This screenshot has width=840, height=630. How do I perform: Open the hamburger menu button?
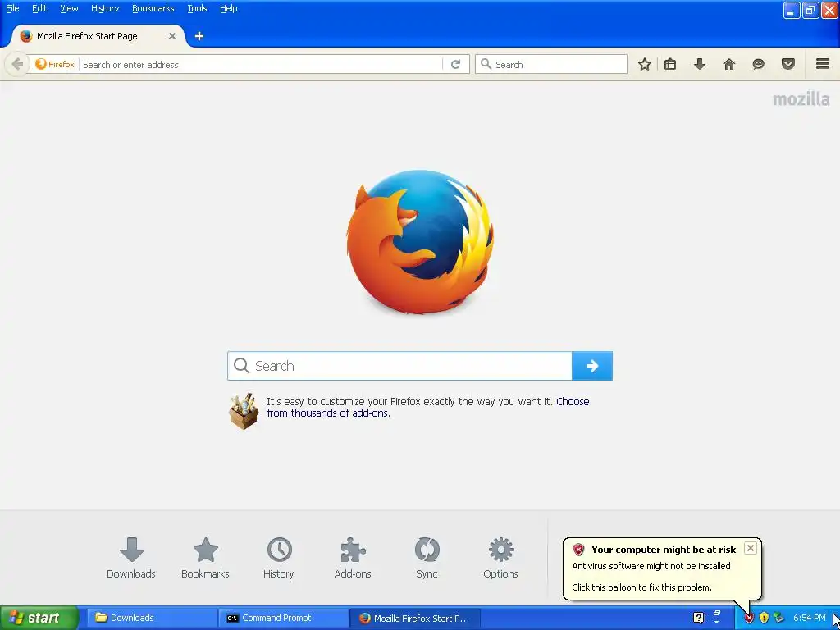coord(823,64)
